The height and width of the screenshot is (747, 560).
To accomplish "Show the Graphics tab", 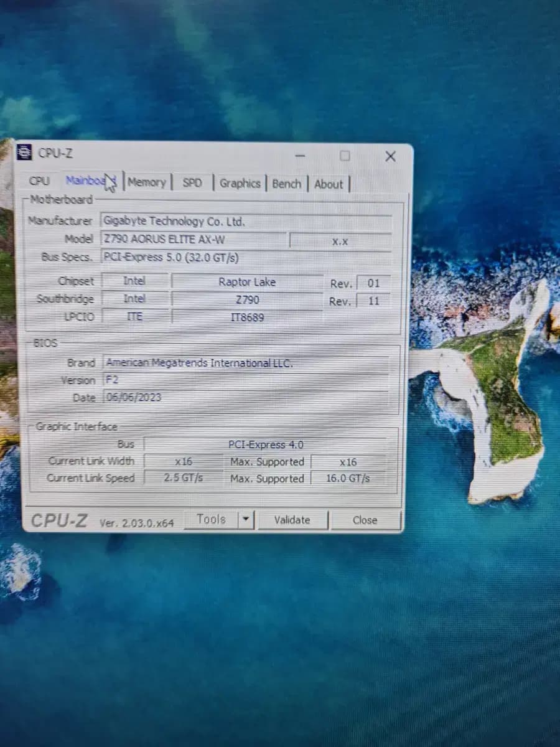I will pyautogui.click(x=240, y=184).
